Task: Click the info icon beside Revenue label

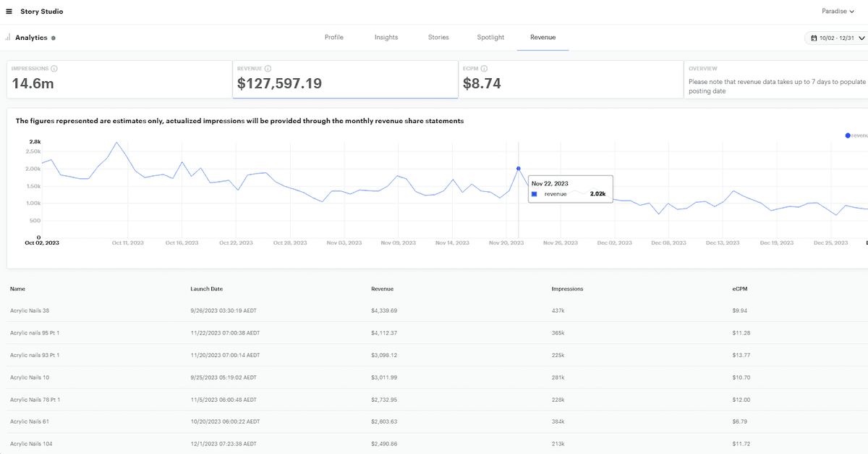Action: [x=268, y=69]
